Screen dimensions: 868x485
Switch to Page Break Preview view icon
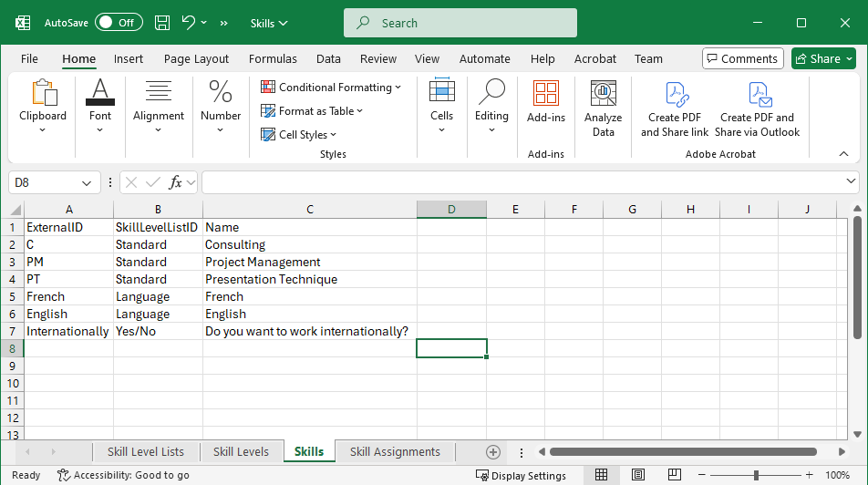pyautogui.click(x=673, y=475)
